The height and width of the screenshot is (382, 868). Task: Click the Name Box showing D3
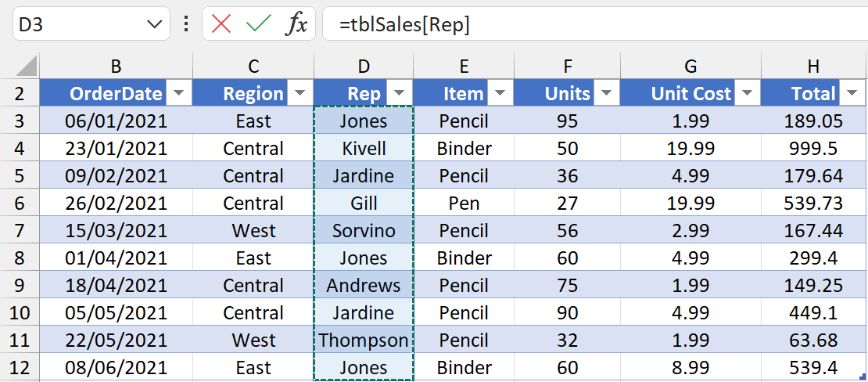78,24
